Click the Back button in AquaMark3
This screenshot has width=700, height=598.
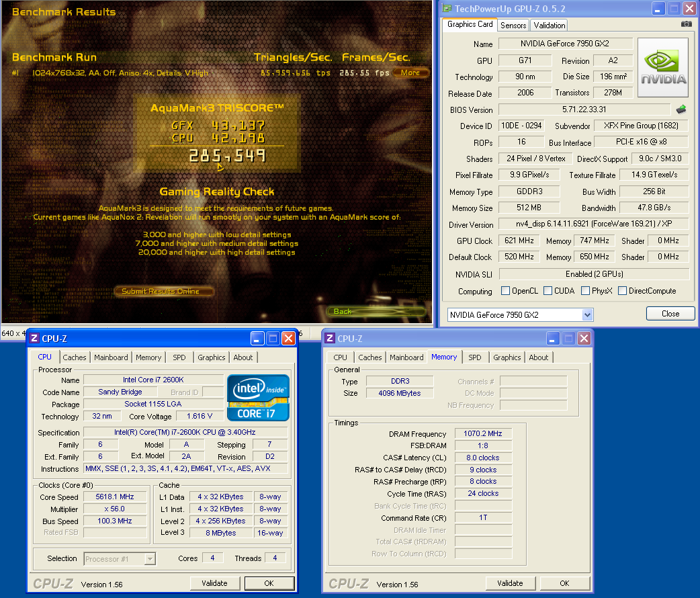click(376, 311)
